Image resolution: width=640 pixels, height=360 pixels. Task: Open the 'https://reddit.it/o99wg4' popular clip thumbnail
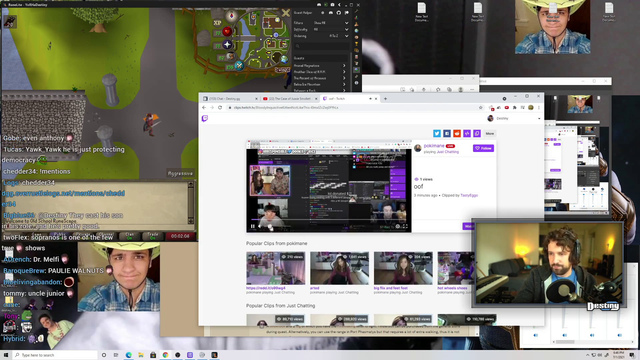(276, 268)
